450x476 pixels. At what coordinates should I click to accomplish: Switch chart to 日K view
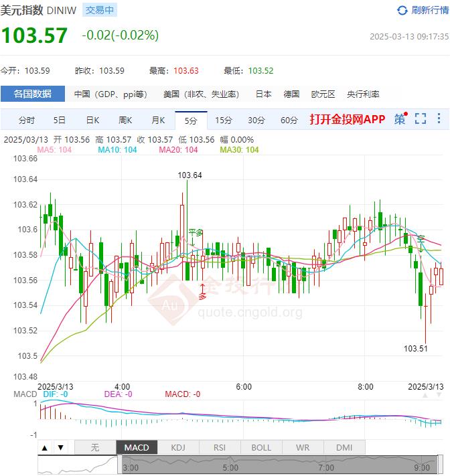click(92, 121)
